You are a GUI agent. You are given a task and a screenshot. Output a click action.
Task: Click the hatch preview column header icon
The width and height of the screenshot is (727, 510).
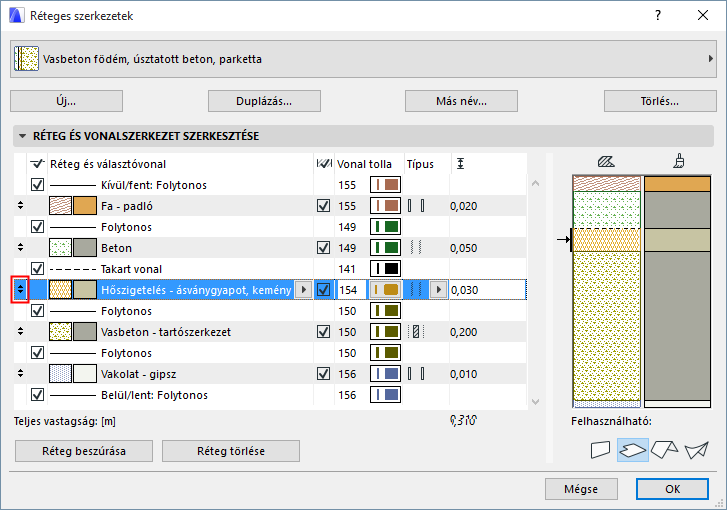pyautogui.click(x=604, y=162)
